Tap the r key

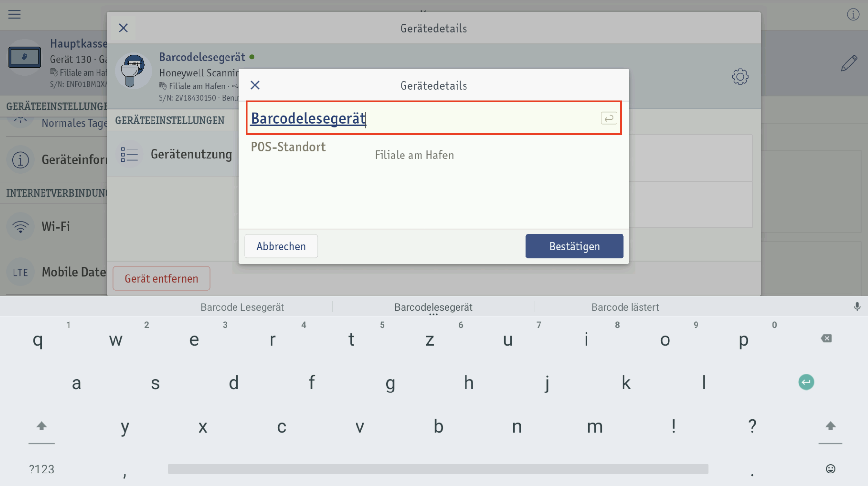pyautogui.click(x=272, y=339)
